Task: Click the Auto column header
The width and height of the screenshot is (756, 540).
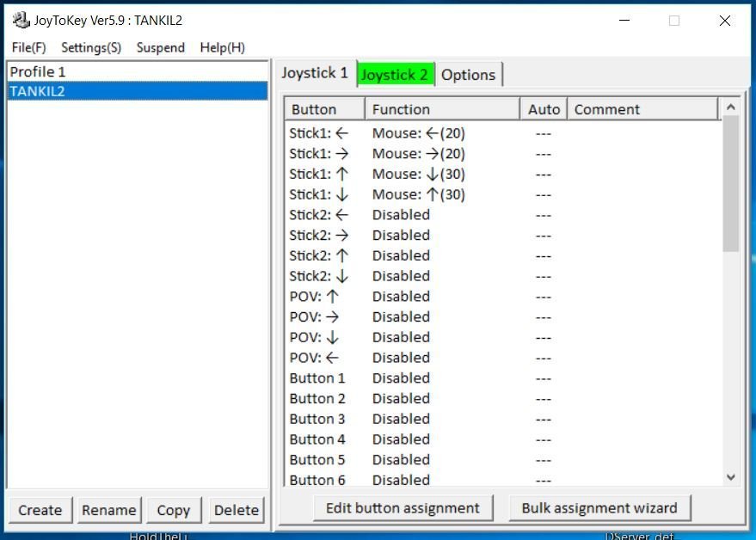Action: click(544, 109)
